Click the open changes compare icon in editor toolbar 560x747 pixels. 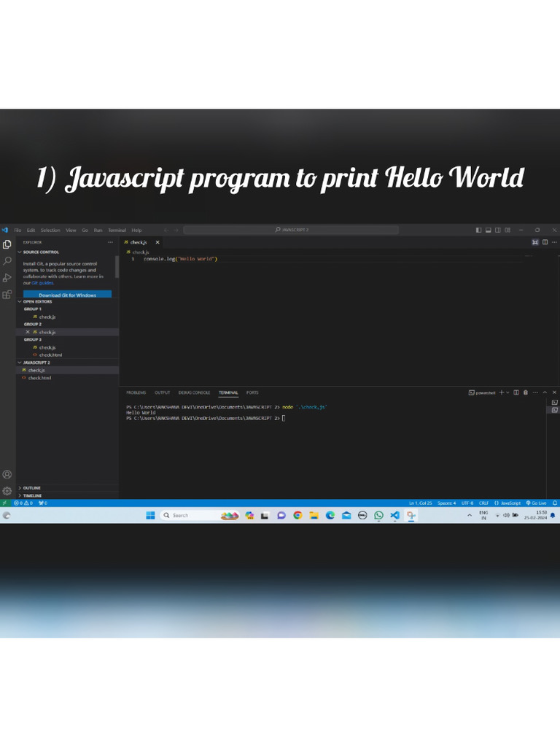535,242
